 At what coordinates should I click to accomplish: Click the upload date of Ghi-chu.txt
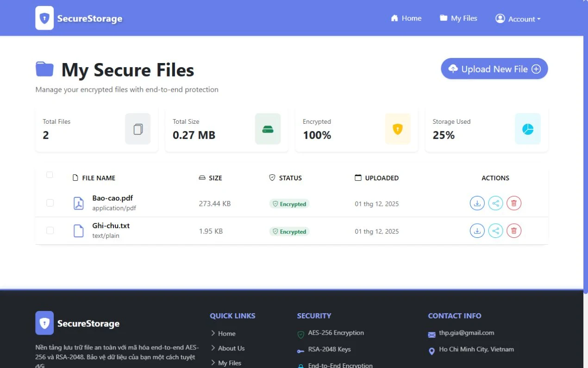tap(377, 231)
